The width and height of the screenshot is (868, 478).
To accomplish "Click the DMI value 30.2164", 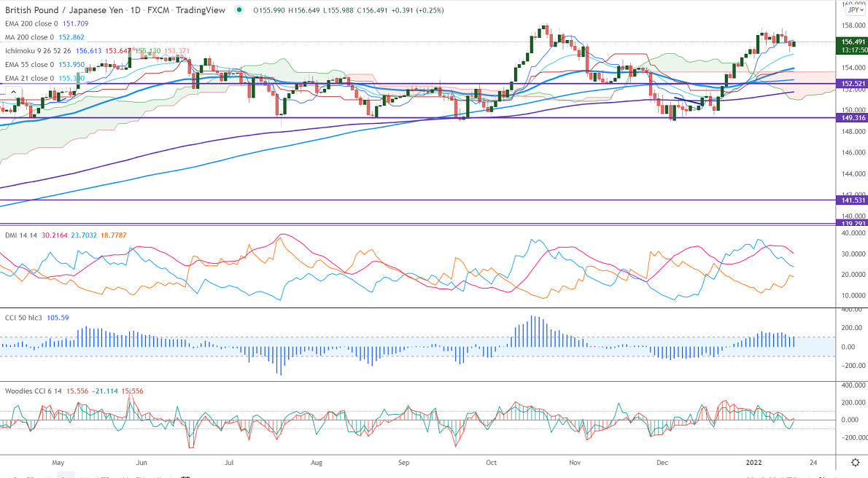I will click(54, 235).
